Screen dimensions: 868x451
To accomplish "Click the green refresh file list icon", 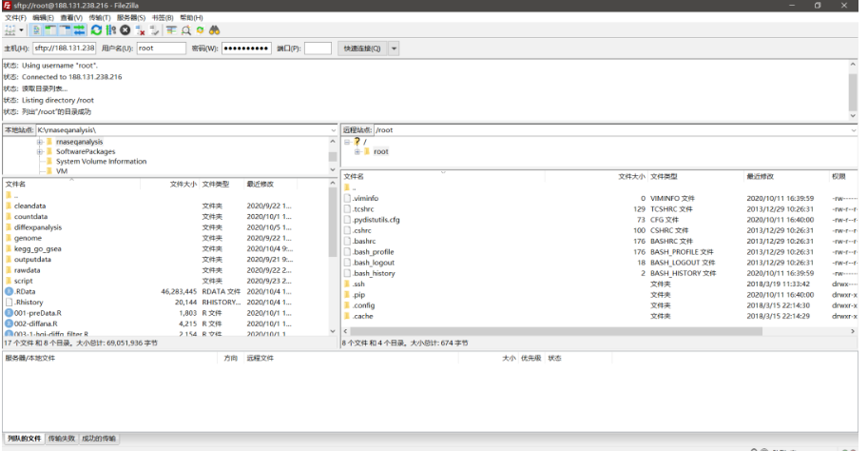I will [x=96, y=30].
